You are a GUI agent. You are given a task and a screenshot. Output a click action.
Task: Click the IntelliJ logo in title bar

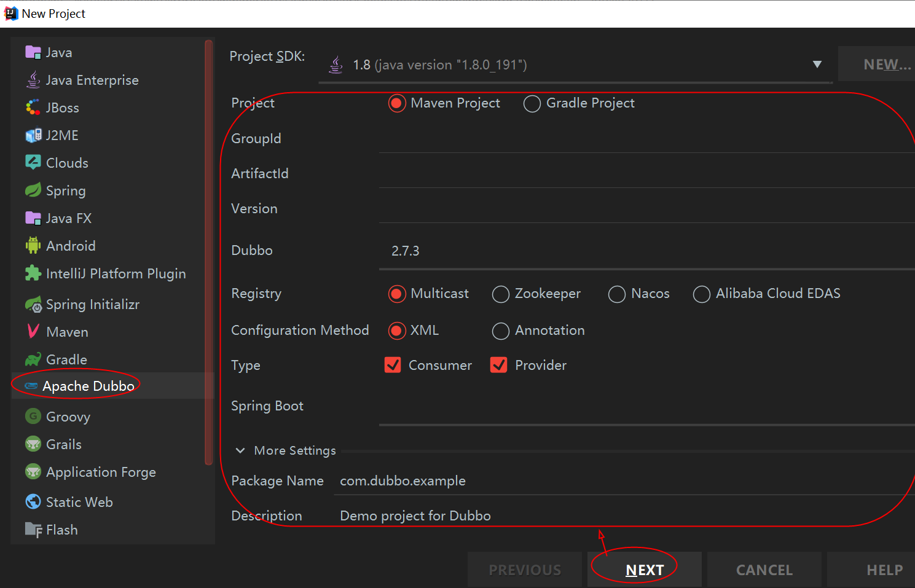pyautogui.click(x=11, y=14)
